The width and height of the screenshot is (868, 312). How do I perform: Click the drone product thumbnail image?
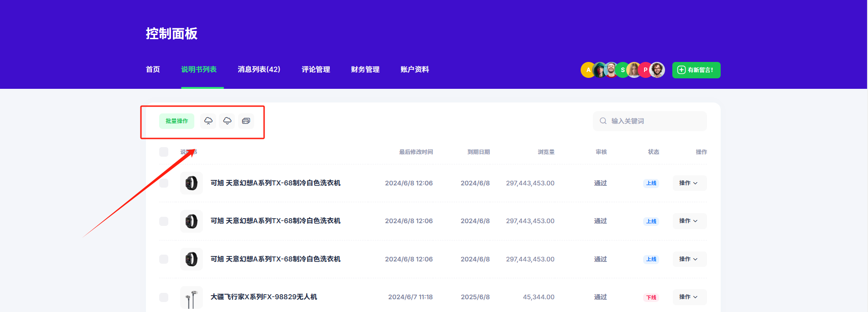(192, 297)
